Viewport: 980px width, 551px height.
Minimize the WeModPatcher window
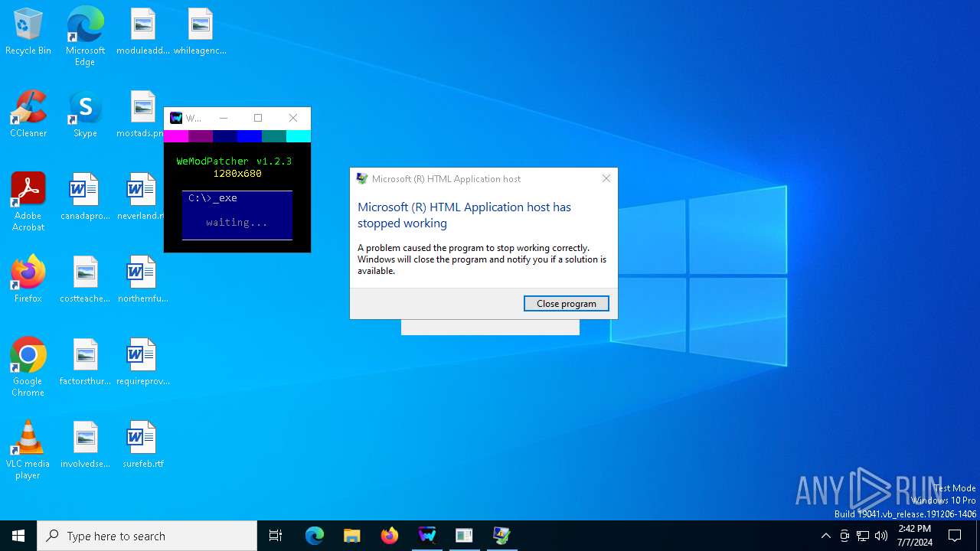coord(224,118)
